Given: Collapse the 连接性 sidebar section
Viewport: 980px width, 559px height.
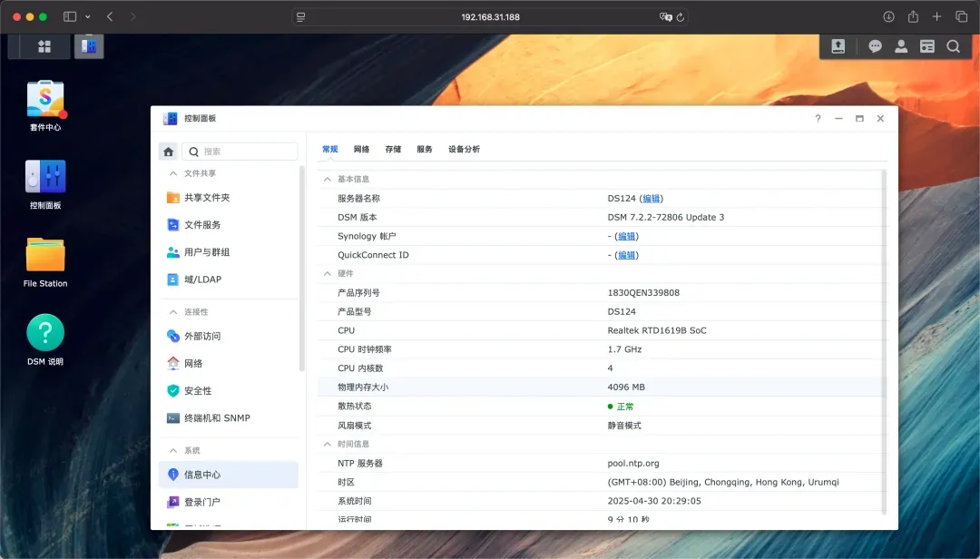Looking at the screenshot, I should tap(173, 312).
